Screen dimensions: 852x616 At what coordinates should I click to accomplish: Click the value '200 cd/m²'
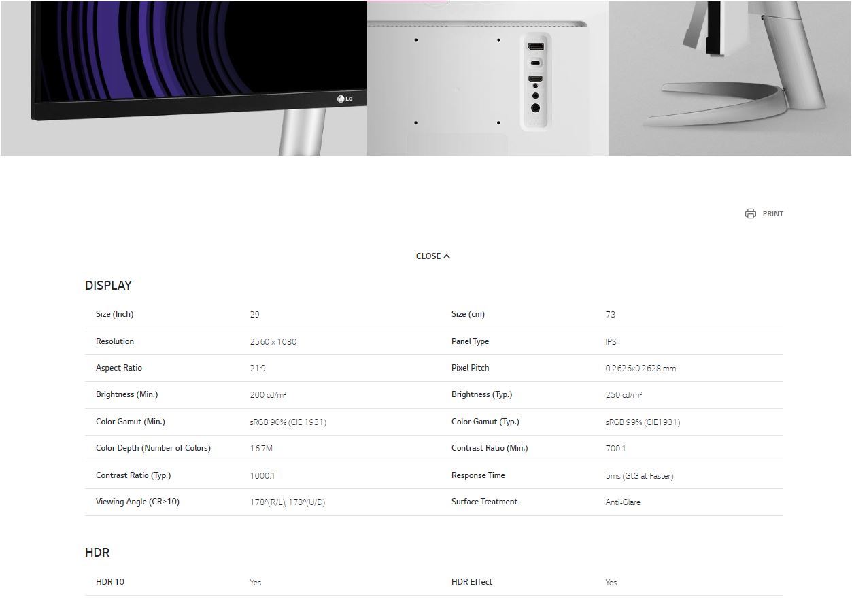(268, 395)
